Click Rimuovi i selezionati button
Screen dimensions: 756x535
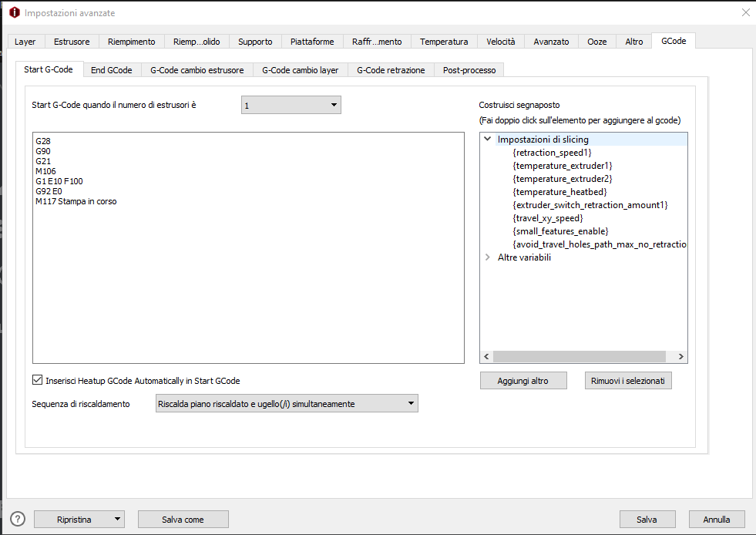tap(627, 381)
